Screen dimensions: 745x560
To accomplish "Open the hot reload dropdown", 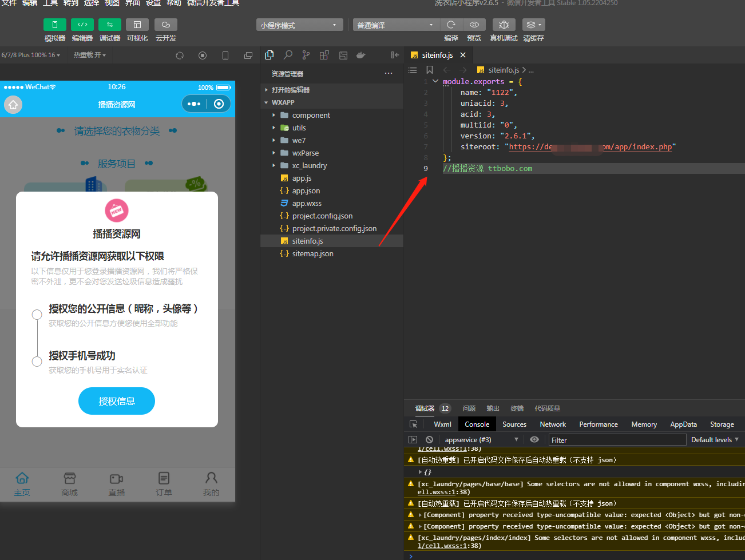I will [90, 55].
